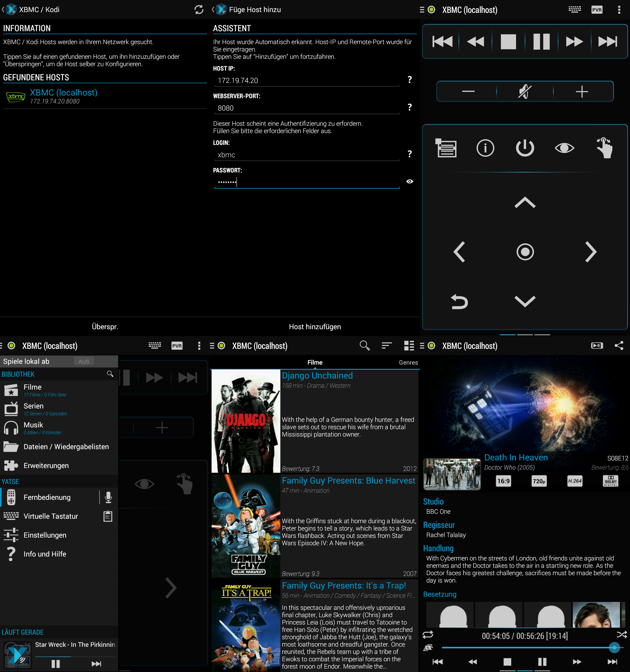Change view mode in Filme header

409,345
